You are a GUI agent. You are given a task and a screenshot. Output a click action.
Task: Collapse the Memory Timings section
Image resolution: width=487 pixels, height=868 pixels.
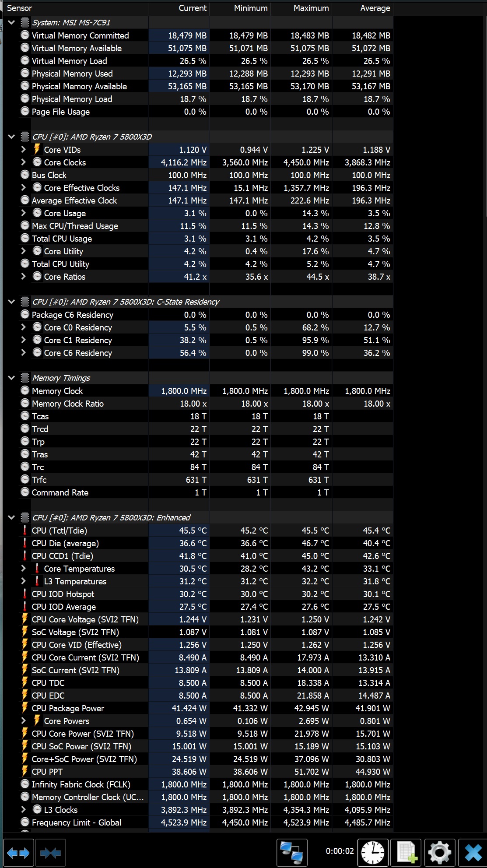[x=11, y=378]
